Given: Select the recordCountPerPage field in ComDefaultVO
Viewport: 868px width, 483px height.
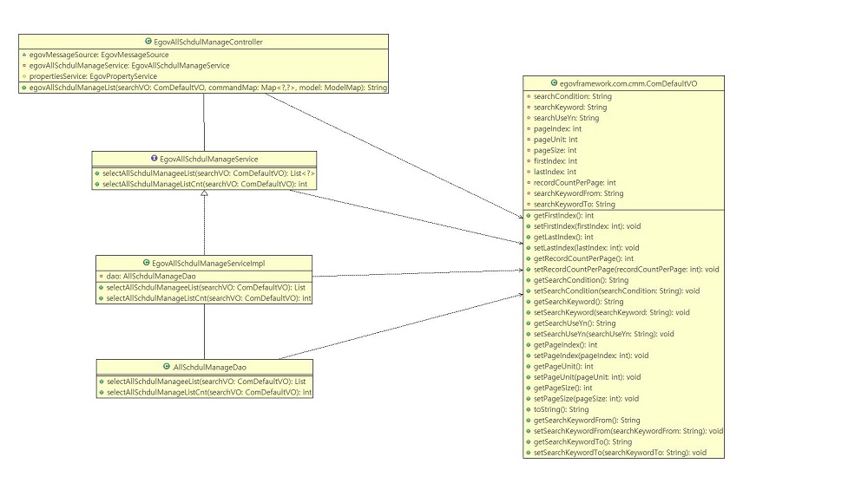Looking at the screenshot, I should click(x=575, y=183).
